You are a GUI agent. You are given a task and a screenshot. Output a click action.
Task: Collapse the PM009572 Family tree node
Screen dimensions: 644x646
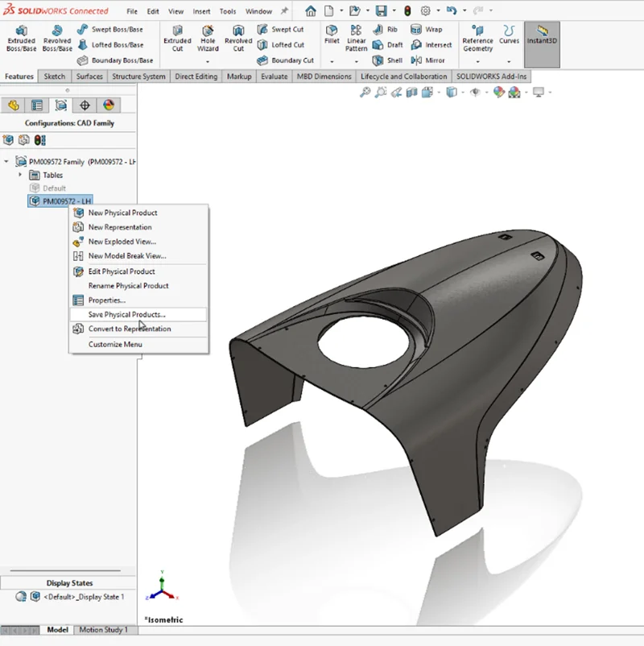pyautogui.click(x=7, y=161)
